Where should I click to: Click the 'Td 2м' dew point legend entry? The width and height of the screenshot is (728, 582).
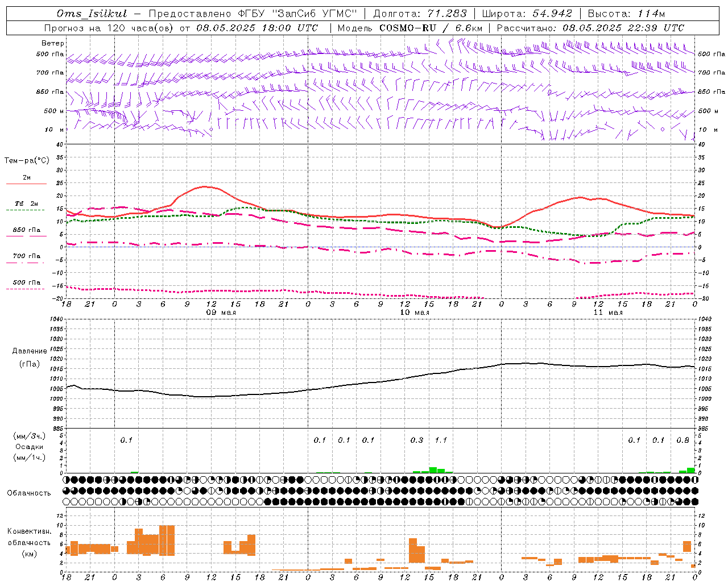pos(26,203)
